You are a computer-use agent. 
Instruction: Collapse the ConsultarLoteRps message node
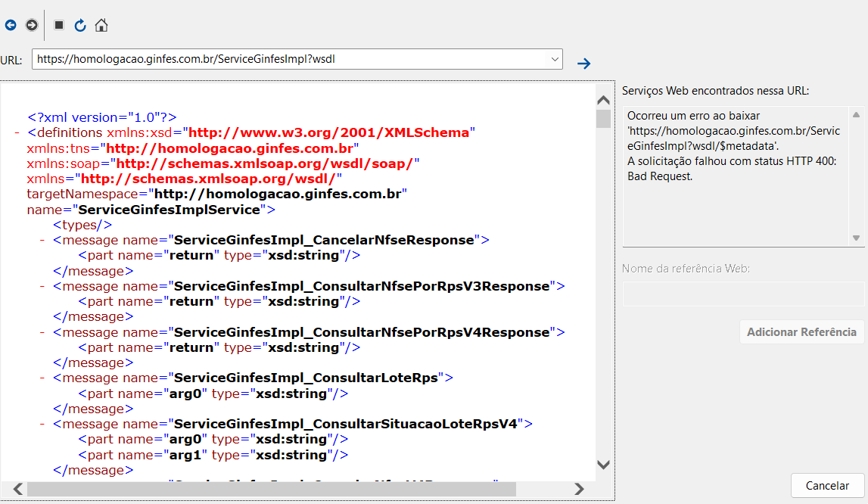point(42,378)
